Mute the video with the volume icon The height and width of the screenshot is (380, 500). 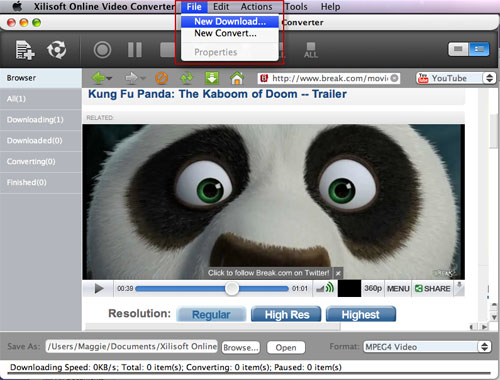pos(325,288)
